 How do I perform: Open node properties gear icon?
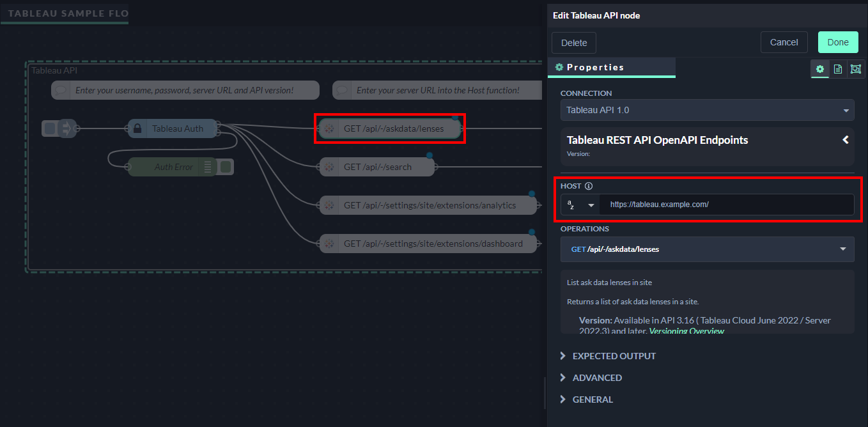point(819,69)
